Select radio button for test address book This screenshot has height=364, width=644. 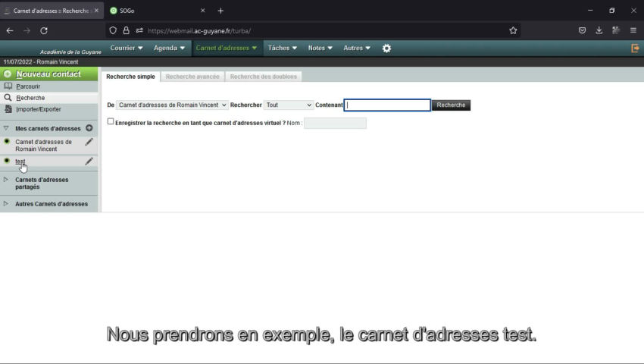tap(7, 161)
